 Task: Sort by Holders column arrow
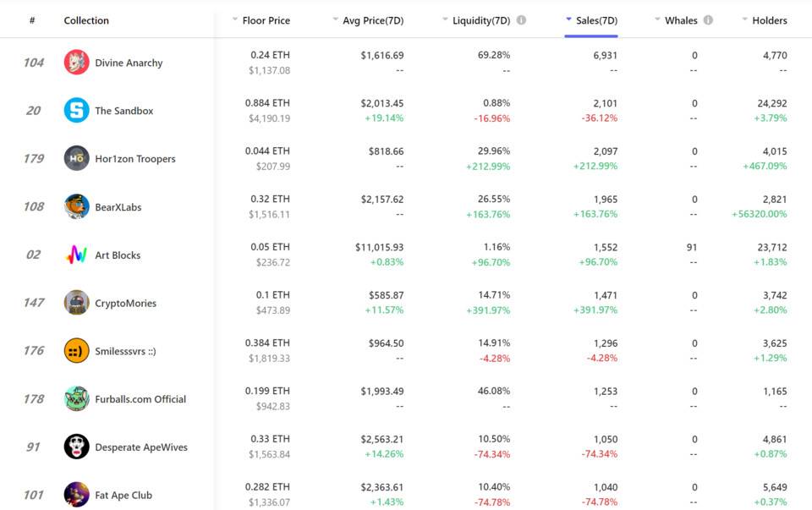point(744,19)
